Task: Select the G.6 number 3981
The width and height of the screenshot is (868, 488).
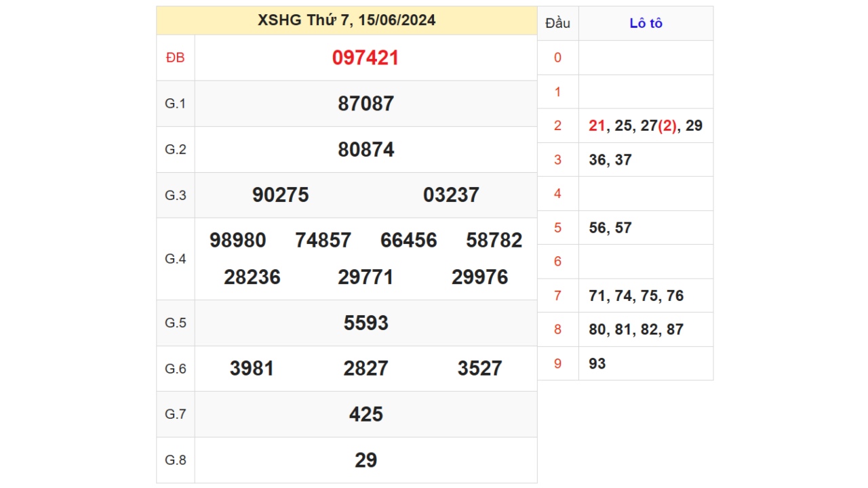Action: pyautogui.click(x=252, y=369)
